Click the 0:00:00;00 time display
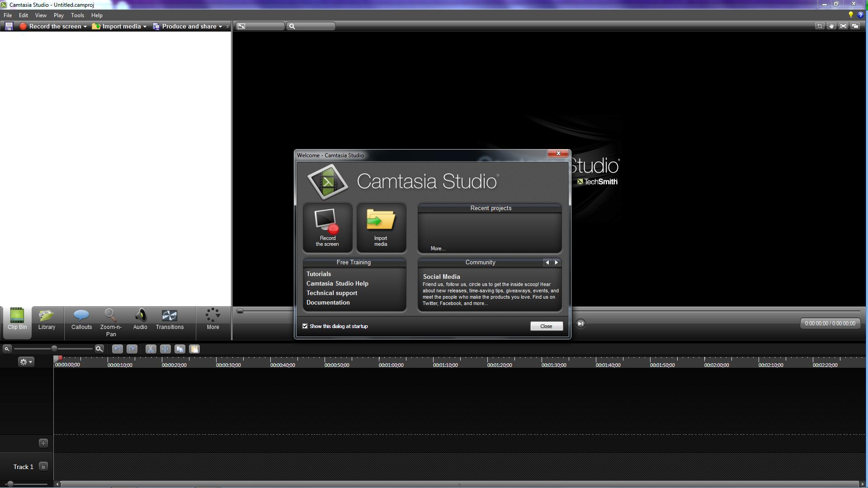868x488 pixels. (830, 324)
